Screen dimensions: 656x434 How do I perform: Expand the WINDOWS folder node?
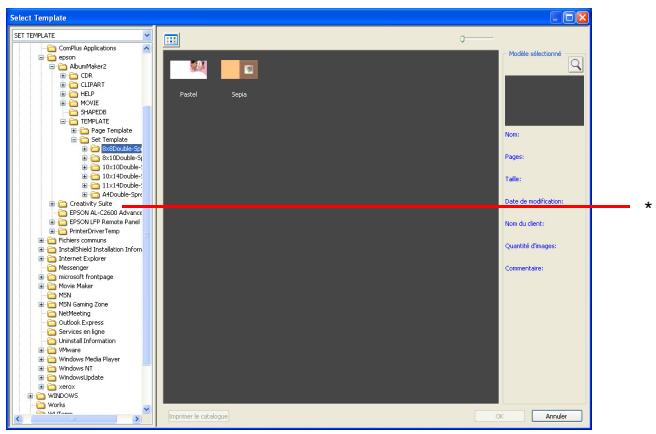[30, 395]
